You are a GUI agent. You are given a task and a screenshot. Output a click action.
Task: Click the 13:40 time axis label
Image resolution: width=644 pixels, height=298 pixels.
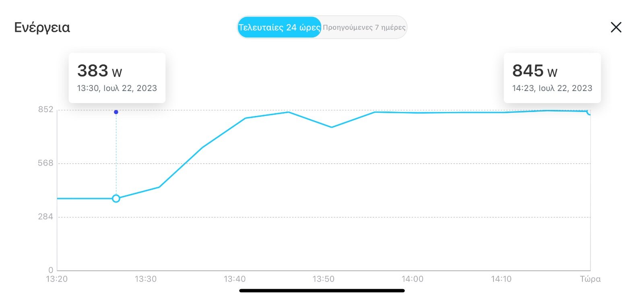(x=235, y=279)
